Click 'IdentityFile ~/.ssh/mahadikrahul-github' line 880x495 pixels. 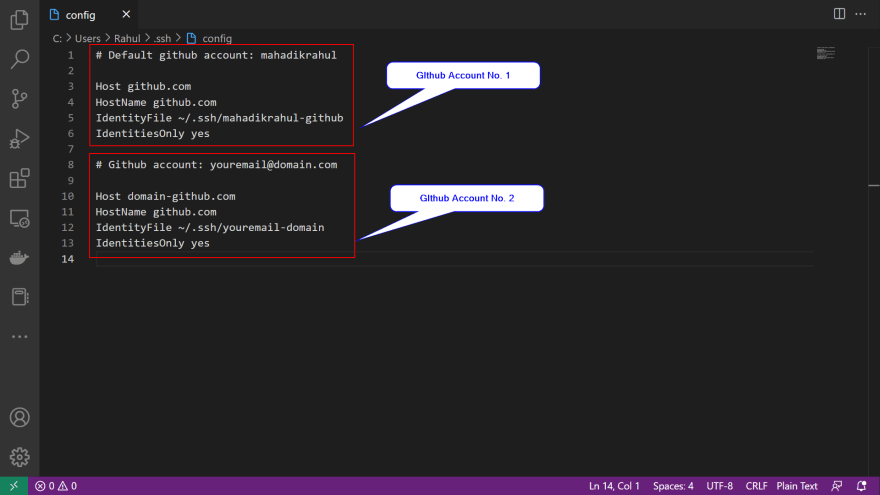(219, 118)
